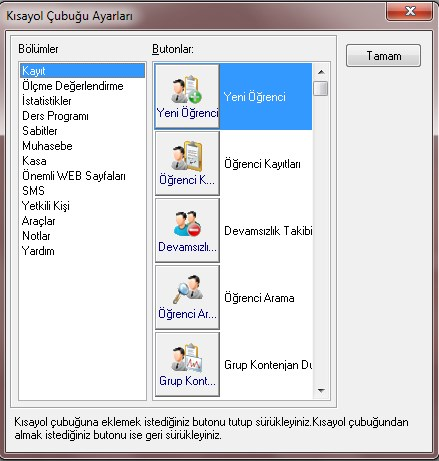439x461 pixels.
Task: Choose the Öğrenci Arama magnifier icon
Action: (x=187, y=297)
